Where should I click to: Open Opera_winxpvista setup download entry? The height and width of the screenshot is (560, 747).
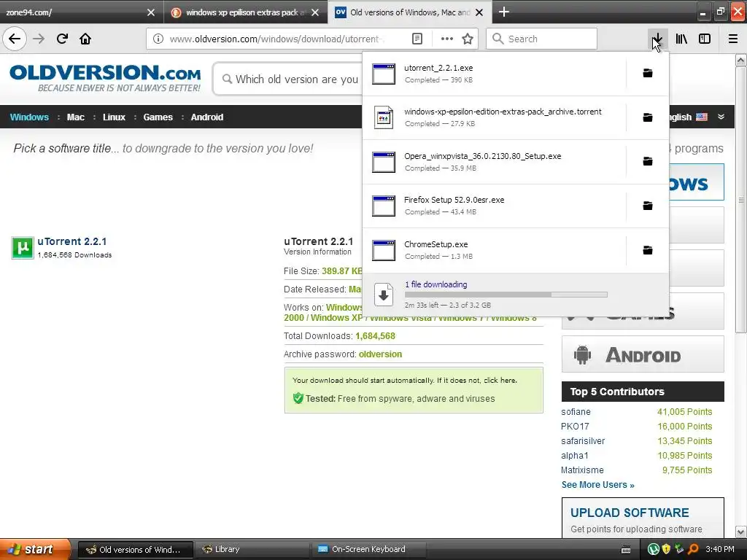[495, 162]
